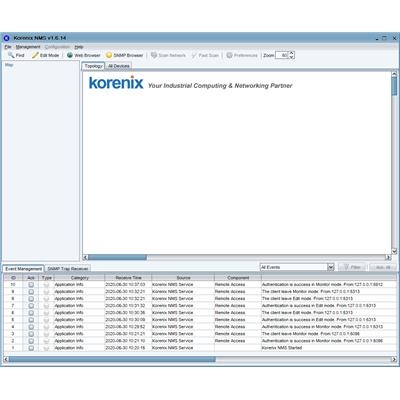
Task: Click the type icon in event row 2
Action: pos(46,341)
